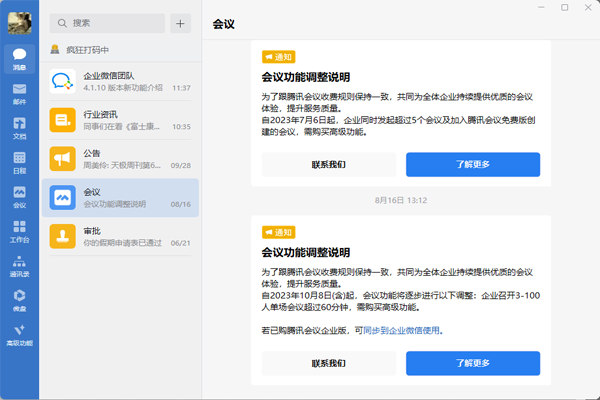Click the 通知 tag on second card

pos(279,232)
